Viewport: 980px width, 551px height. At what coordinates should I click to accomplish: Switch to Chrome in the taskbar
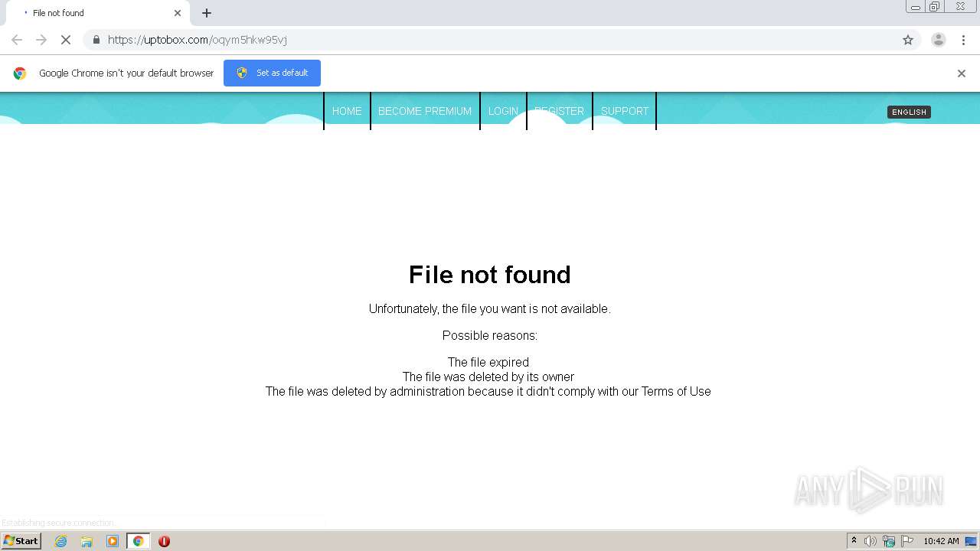(x=138, y=541)
